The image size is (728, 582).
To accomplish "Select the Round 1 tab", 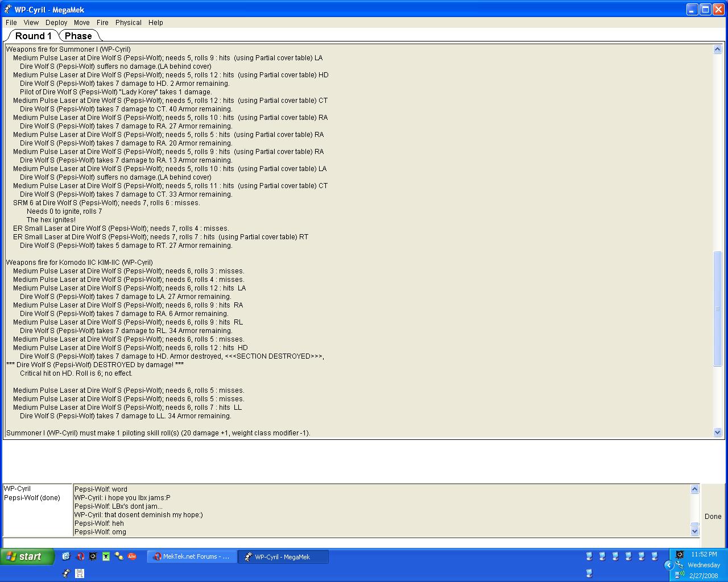I will [x=33, y=36].
